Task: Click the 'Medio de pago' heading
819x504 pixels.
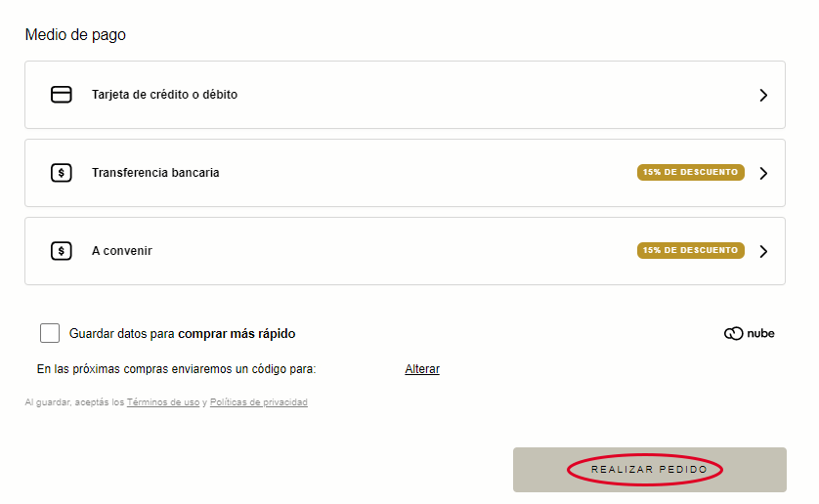Action: click(x=75, y=35)
